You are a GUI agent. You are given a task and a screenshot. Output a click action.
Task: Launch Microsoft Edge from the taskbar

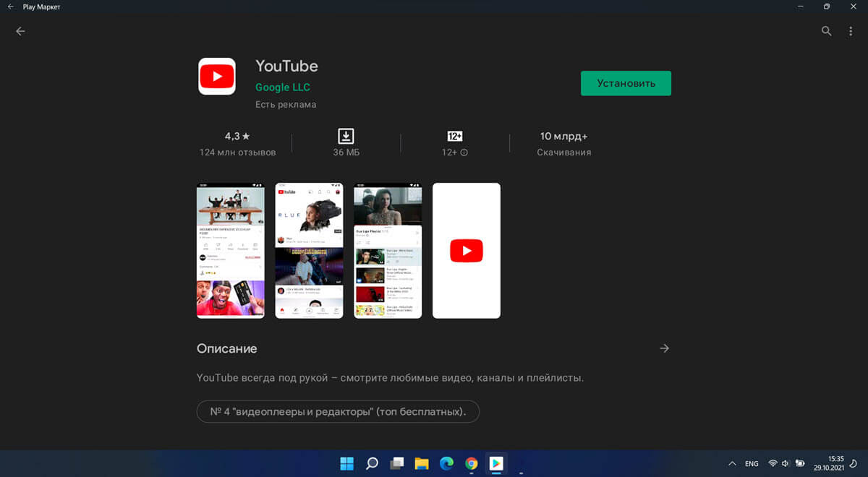point(446,463)
